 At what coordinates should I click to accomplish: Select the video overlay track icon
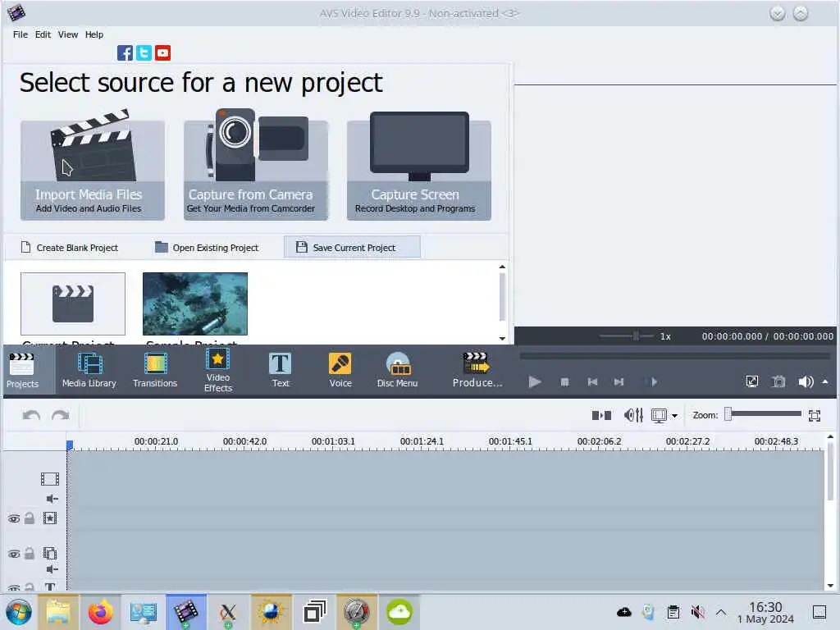(50, 553)
